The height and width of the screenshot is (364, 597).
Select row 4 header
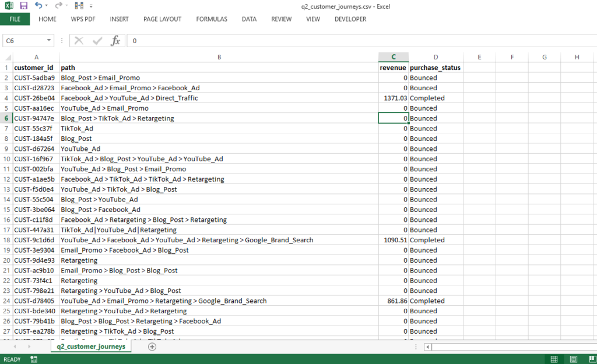click(6, 98)
